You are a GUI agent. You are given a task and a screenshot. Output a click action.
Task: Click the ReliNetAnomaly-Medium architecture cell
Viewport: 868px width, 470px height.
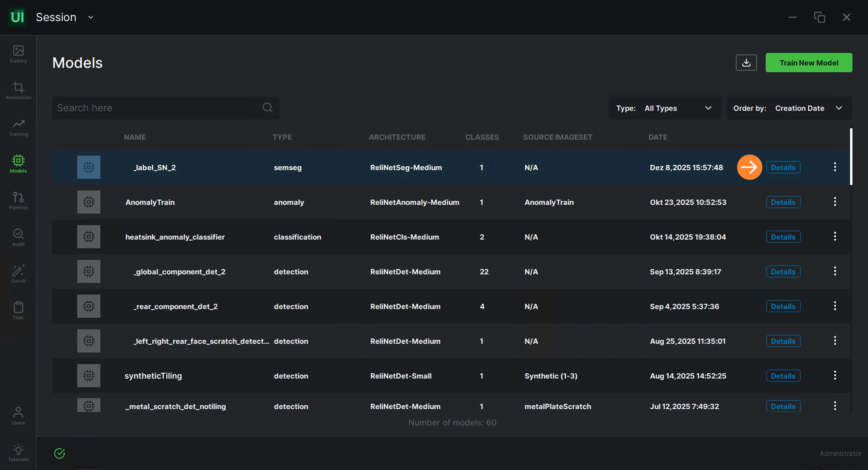tap(414, 202)
